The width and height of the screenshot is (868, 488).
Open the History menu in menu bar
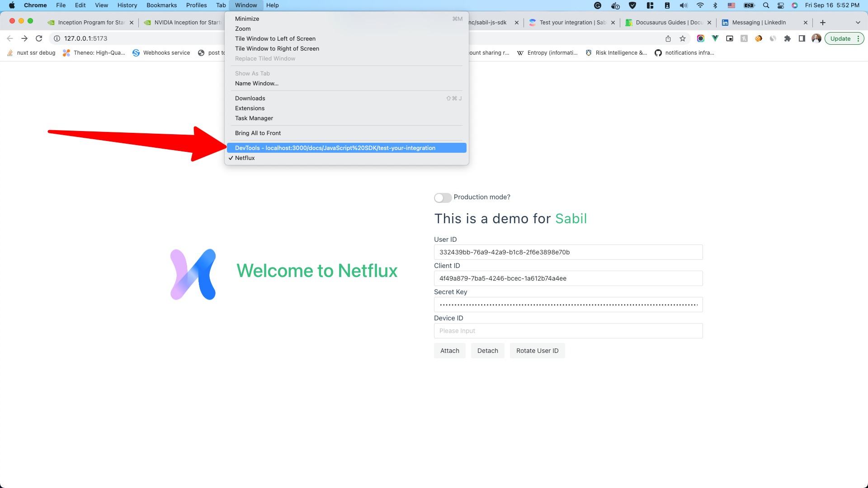[x=127, y=5]
